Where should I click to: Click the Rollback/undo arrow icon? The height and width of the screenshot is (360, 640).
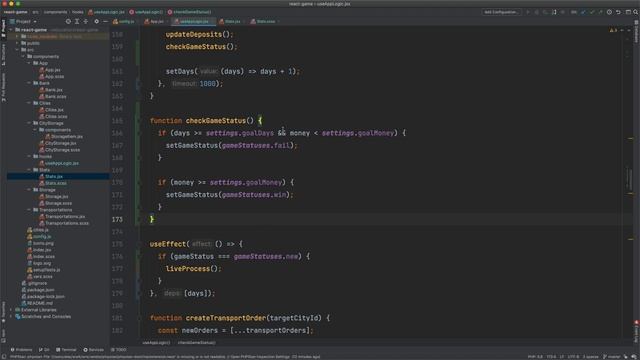618,12
